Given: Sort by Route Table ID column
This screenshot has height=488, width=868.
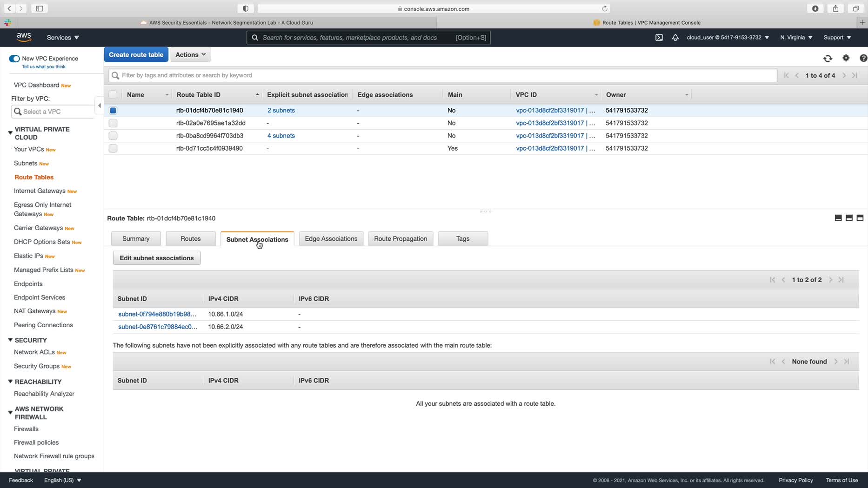Looking at the screenshot, I should pos(216,95).
